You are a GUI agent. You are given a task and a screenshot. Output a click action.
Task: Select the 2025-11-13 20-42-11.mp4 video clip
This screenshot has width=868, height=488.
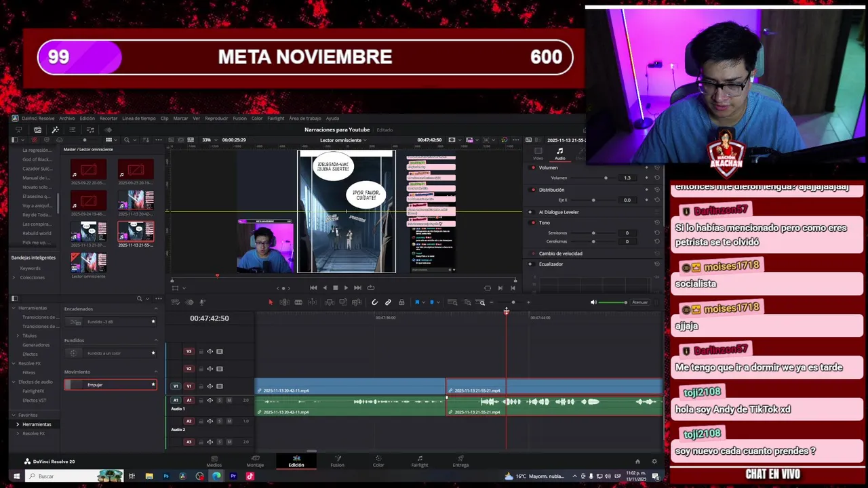350,386
